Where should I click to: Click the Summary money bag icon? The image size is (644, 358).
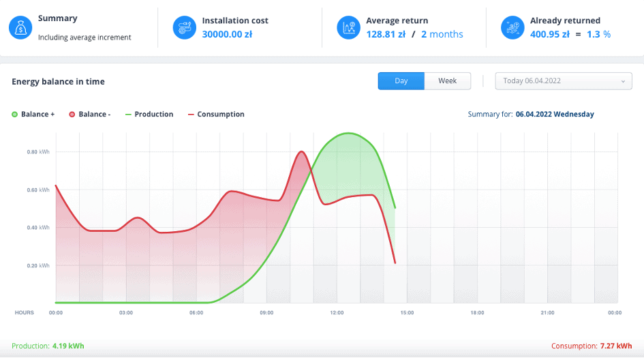click(x=20, y=28)
